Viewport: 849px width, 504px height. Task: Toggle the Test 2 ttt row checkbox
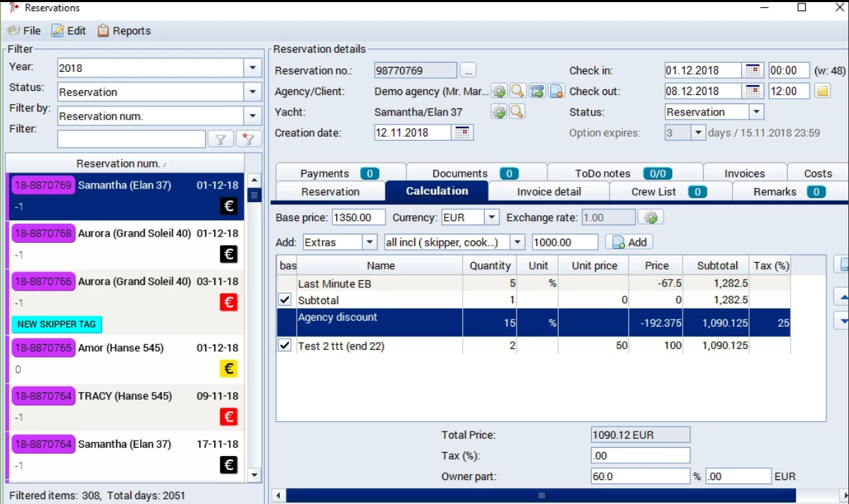[x=285, y=346]
